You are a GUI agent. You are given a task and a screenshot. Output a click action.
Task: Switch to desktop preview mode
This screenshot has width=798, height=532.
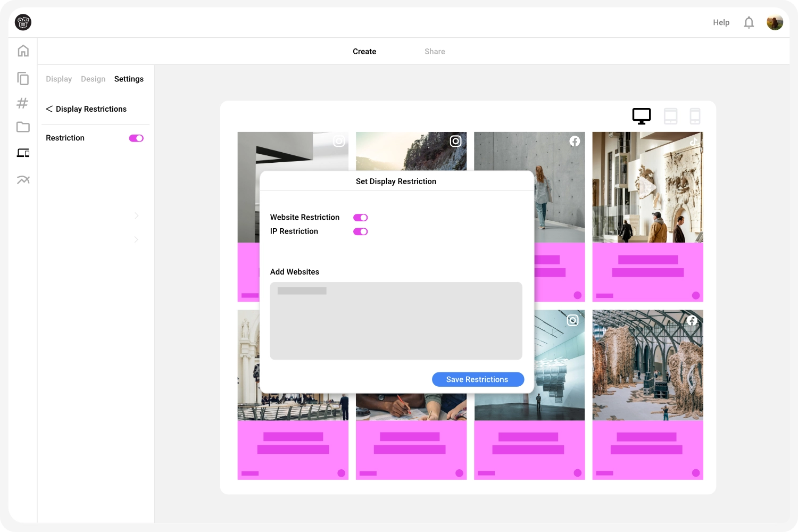(x=641, y=116)
